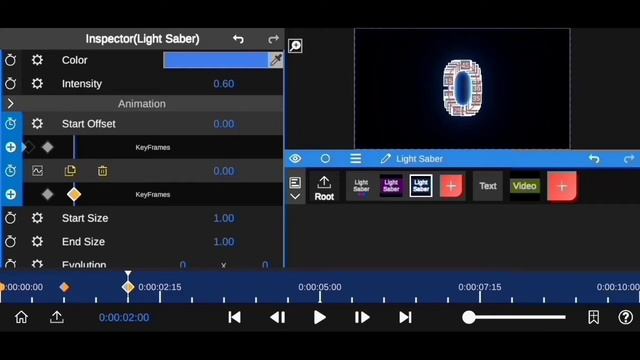Select the highlighted Light Saber effect thumbnail

(421, 186)
